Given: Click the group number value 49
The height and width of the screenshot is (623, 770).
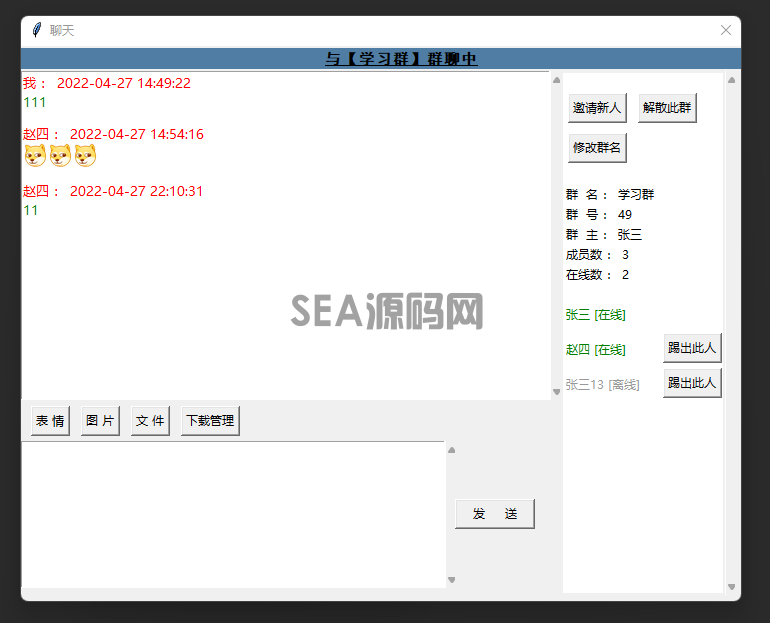Looking at the screenshot, I should click(x=625, y=215).
